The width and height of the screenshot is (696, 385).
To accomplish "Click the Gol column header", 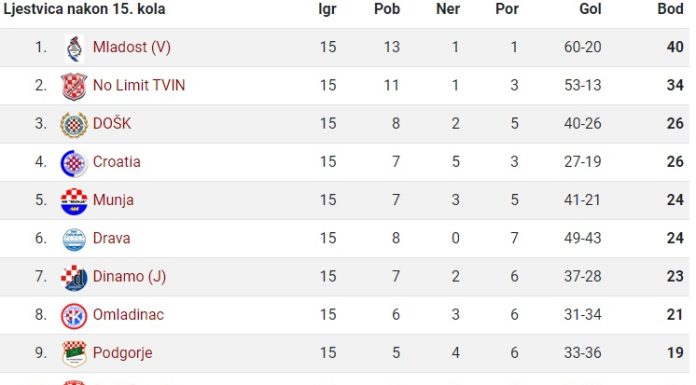I will coord(590,9).
